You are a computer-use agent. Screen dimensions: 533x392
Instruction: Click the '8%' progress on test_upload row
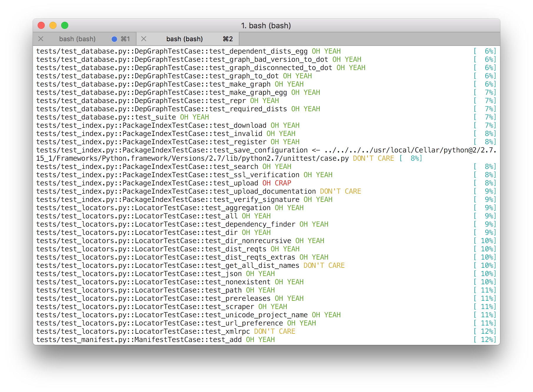[x=485, y=183]
